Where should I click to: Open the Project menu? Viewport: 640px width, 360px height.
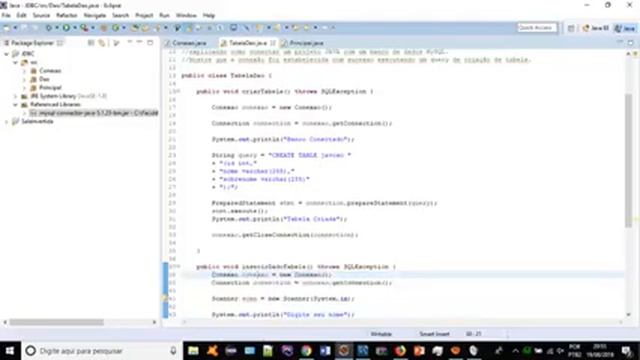pos(144,16)
